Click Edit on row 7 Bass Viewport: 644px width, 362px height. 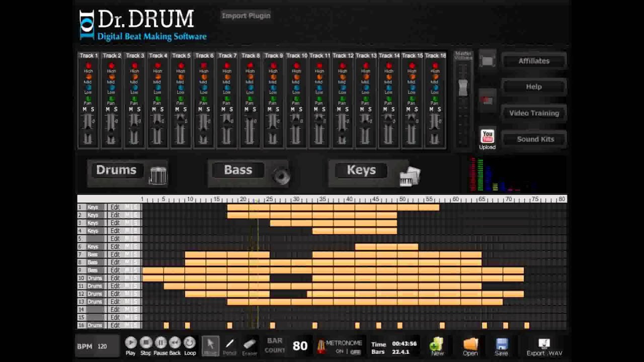(115, 254)
